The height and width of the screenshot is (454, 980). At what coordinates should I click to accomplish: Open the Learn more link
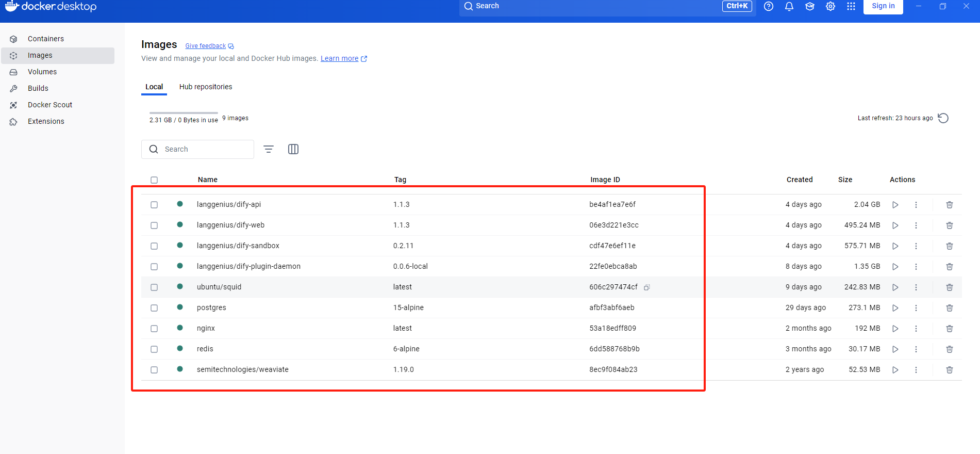point(343,58)
